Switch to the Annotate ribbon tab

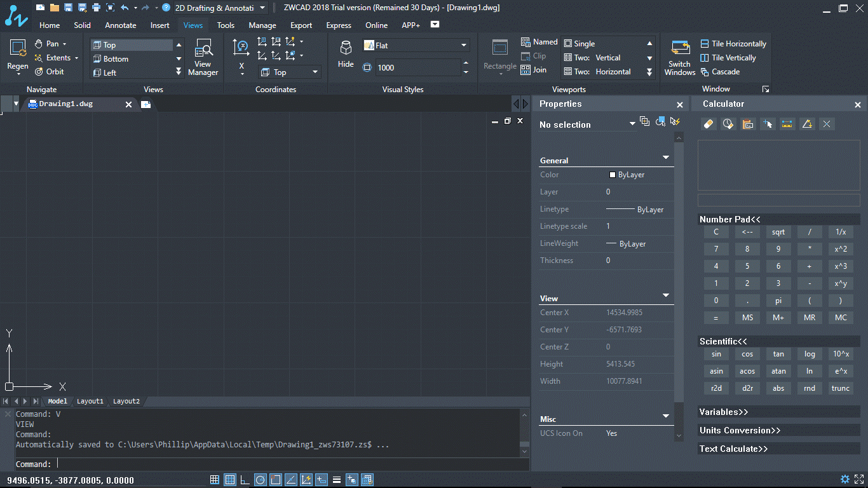[121, 25]
